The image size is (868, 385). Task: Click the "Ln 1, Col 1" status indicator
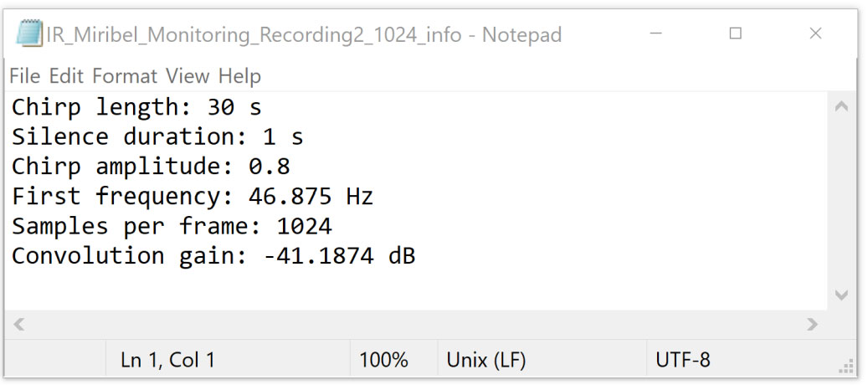point(167,360)
